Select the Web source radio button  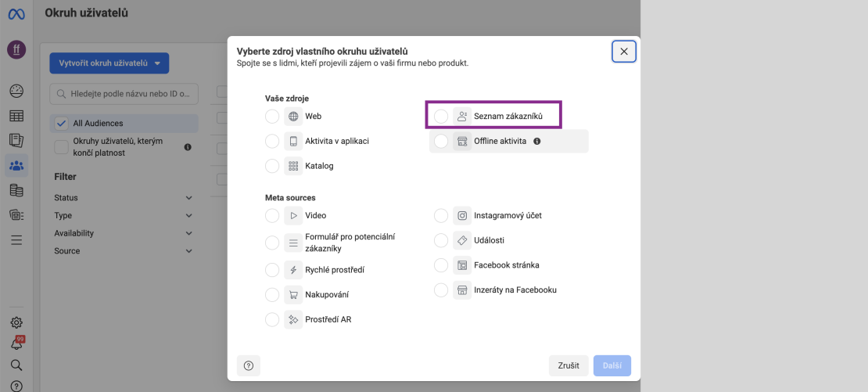[x=272, y=117]
